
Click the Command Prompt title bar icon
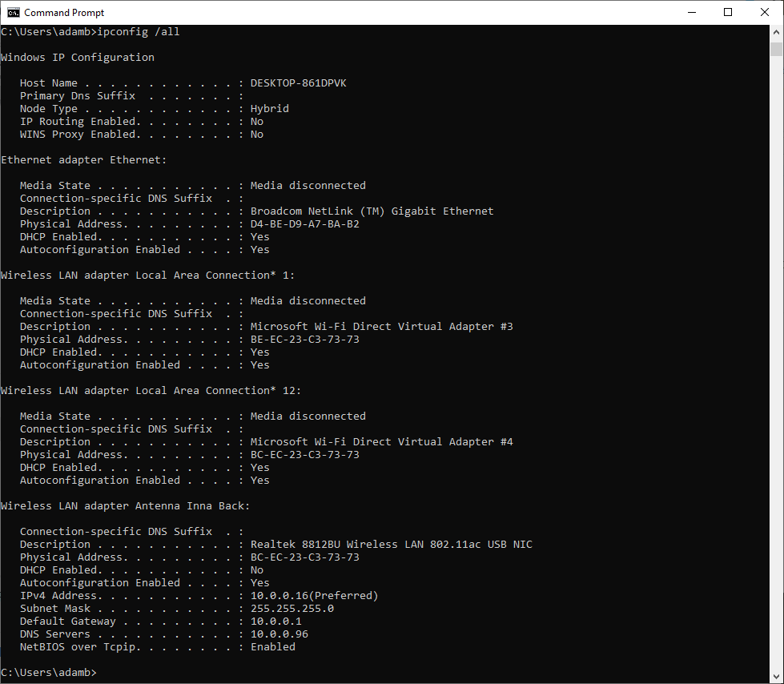click(13, 13)
